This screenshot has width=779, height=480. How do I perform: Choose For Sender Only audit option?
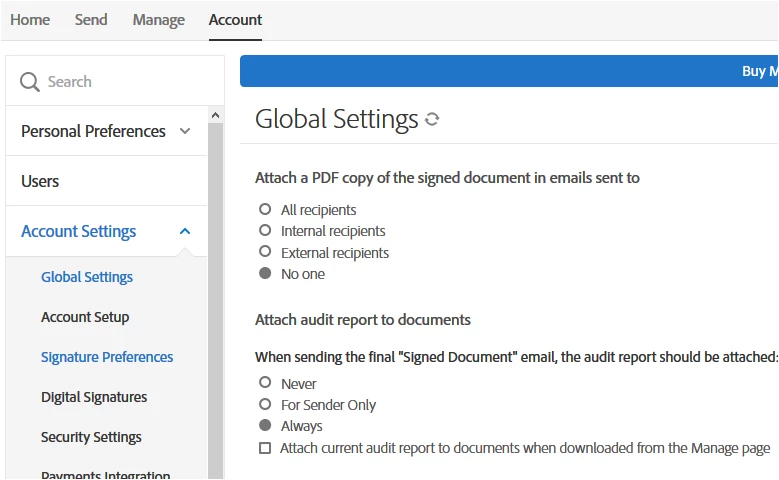click(265, 404)
